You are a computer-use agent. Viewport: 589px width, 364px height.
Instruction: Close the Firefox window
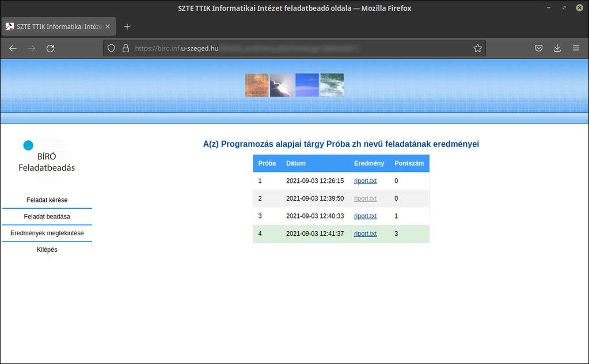click(x=580, y=8)
